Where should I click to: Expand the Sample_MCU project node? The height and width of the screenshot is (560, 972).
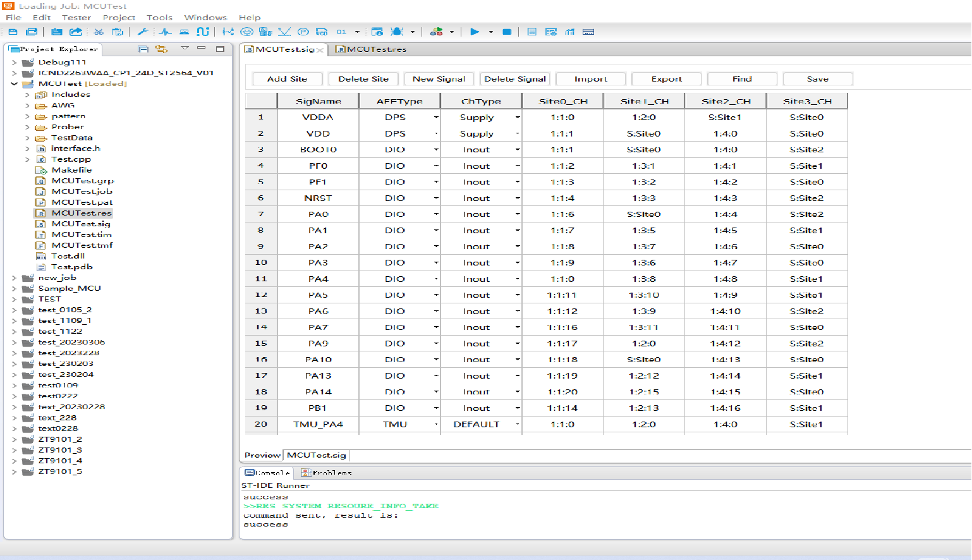coord(15,288)
